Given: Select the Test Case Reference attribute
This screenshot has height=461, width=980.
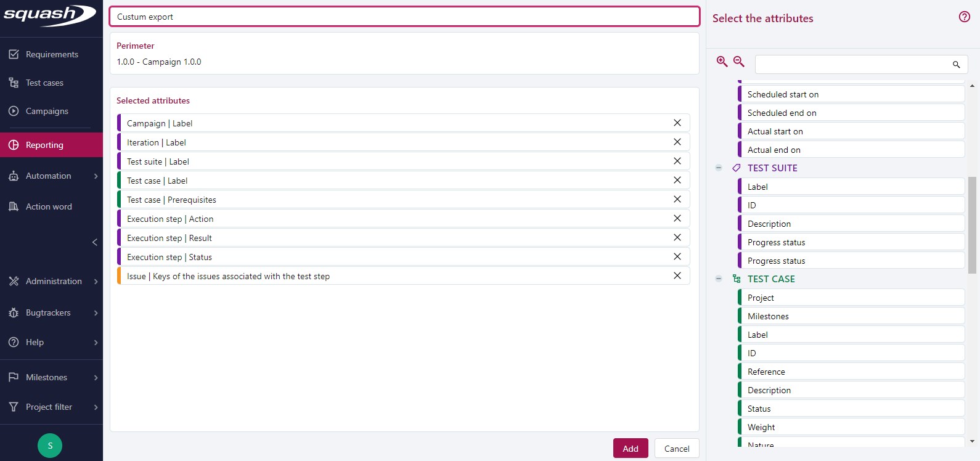Looking at the screenshot, I should coord(851,372).
